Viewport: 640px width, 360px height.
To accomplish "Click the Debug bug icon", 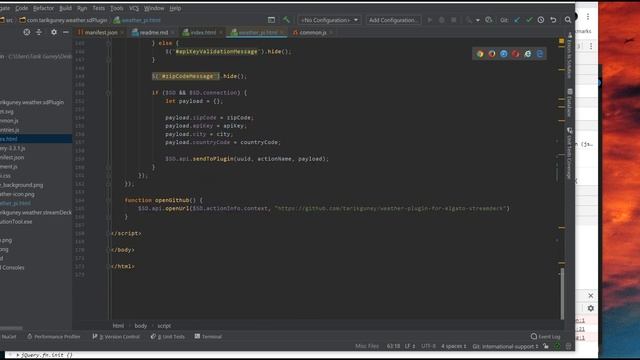I will coord(442,20).
